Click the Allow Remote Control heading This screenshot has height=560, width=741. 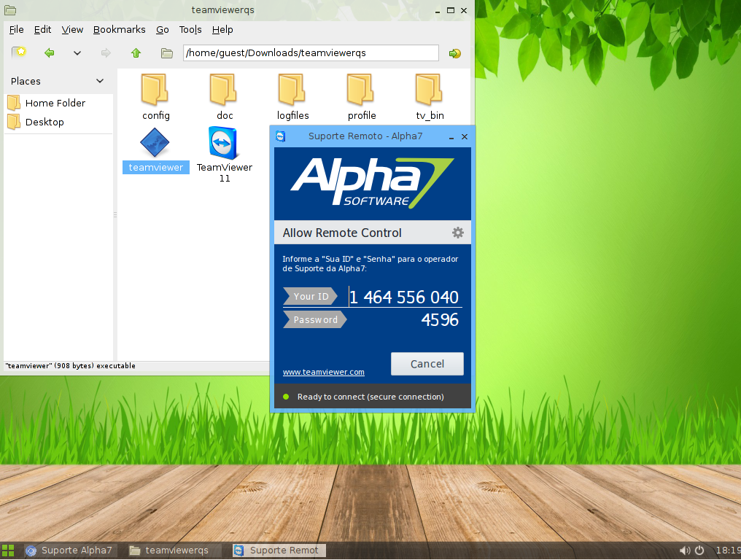coord(342,233)
